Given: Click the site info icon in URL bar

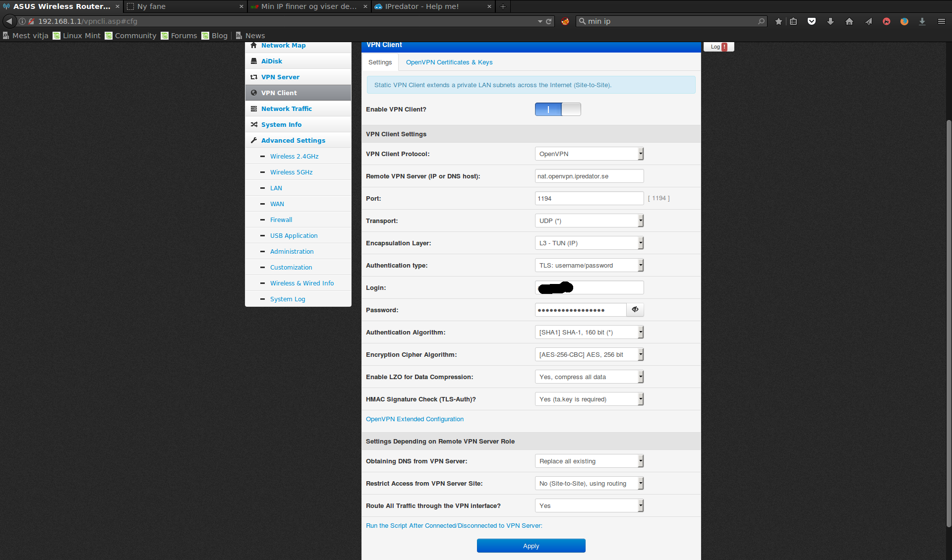Looking at the screenshot, I should pos(22,21).
